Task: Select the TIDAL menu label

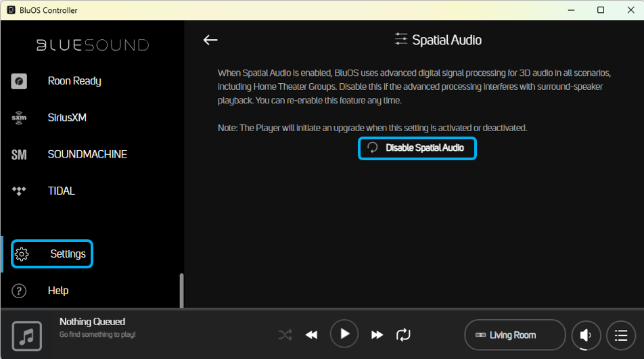Action: (62, 191)
